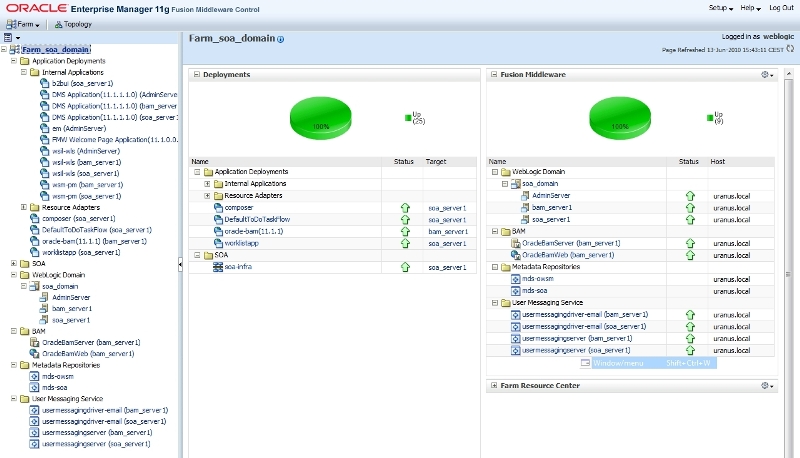
Task: Open Fusion Middleware panel gear options menu
Action: (x=767, y=74)
